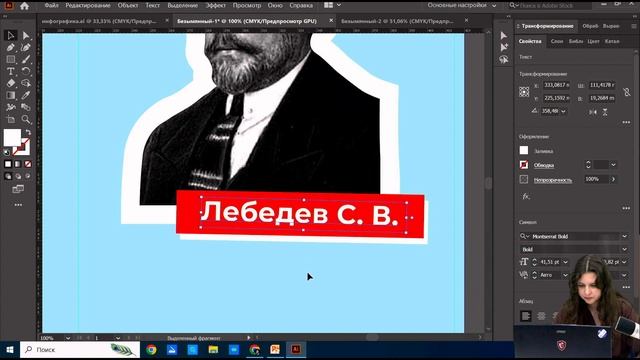Select the Artboard tool
The height and width of the screenshot is (360, 640).
click(11, 120)
